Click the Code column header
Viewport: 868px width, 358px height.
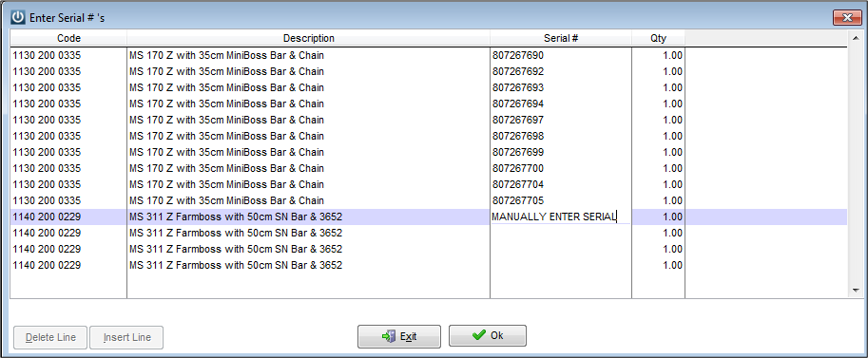tap(68, 38)
